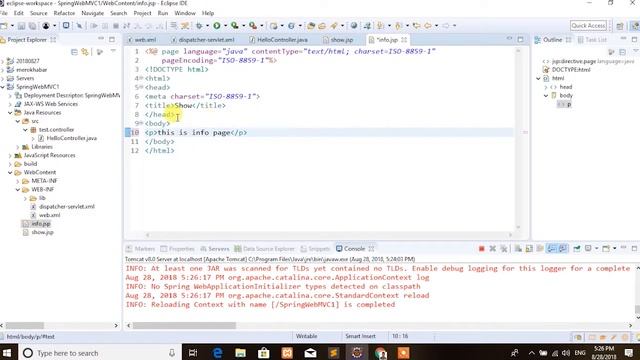Click the Debug bug icon in toolbar

tap(199, 26)
